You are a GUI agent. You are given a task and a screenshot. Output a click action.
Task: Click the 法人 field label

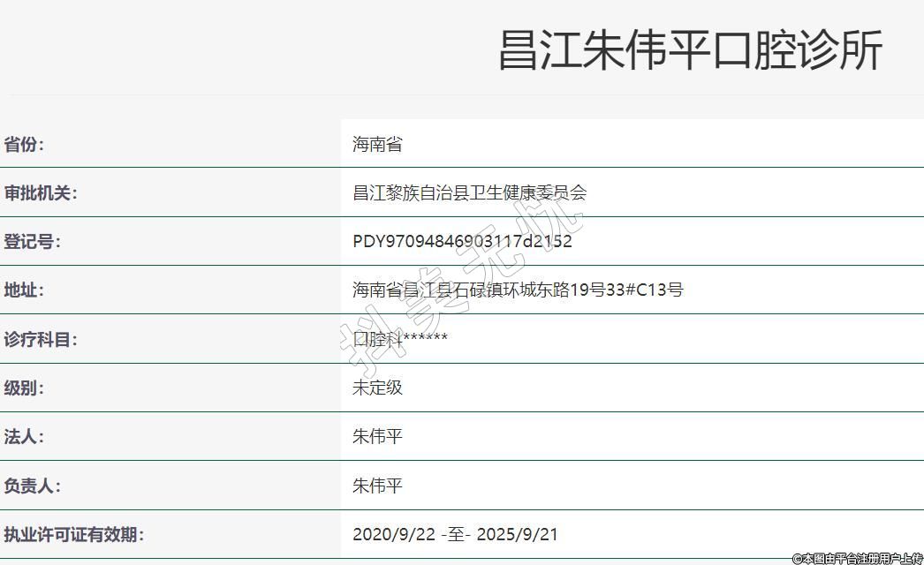tap(24, 437)
